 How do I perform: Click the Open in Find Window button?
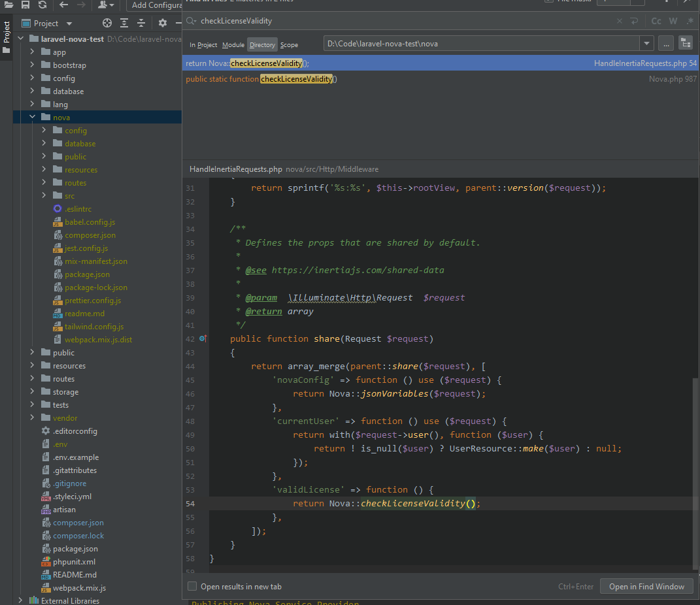[646, 586]
